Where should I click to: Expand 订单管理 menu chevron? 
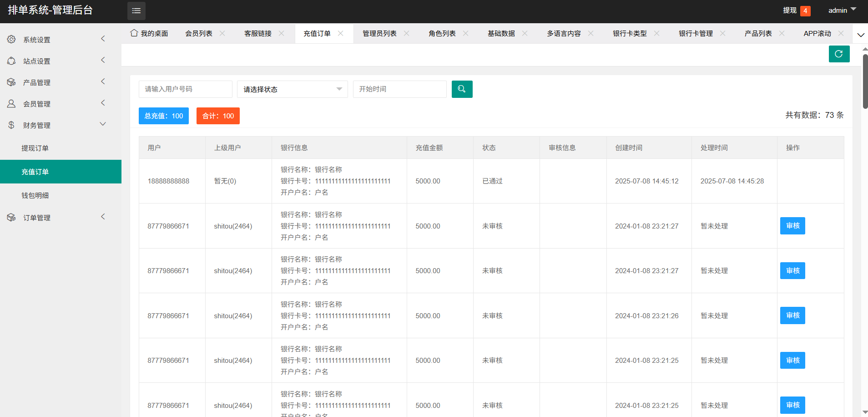tap(103, 217)
